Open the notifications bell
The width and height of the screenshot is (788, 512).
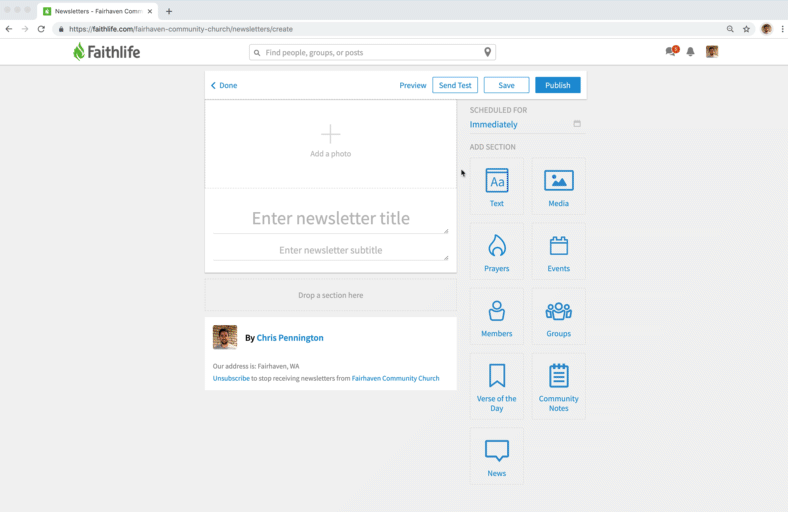pos(691,52)
